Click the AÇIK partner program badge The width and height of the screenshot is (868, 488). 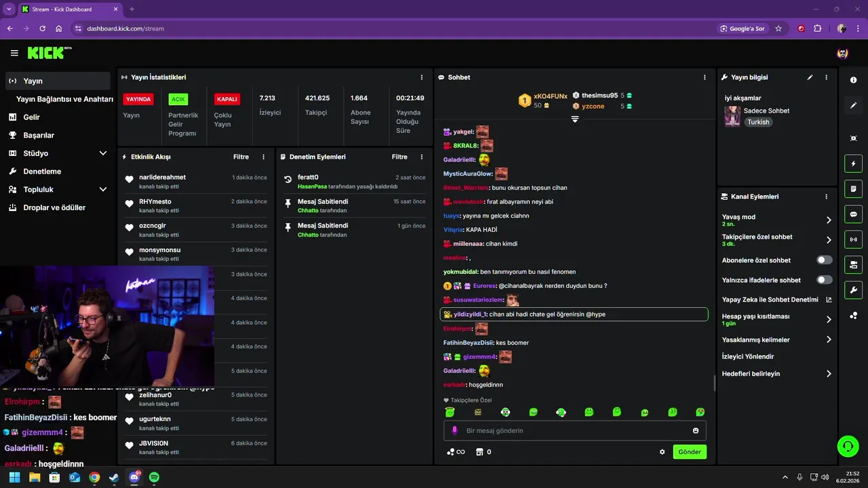[x=178, y=99]
